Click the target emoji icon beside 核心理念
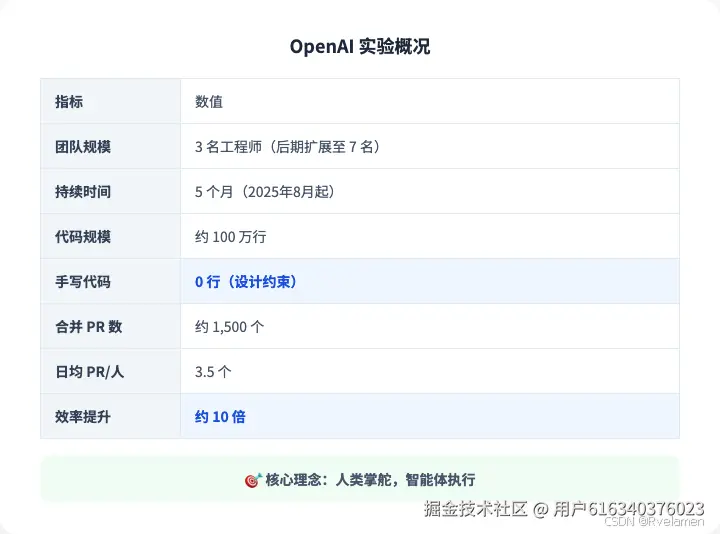The image size is (720, 534). (253, 480)
